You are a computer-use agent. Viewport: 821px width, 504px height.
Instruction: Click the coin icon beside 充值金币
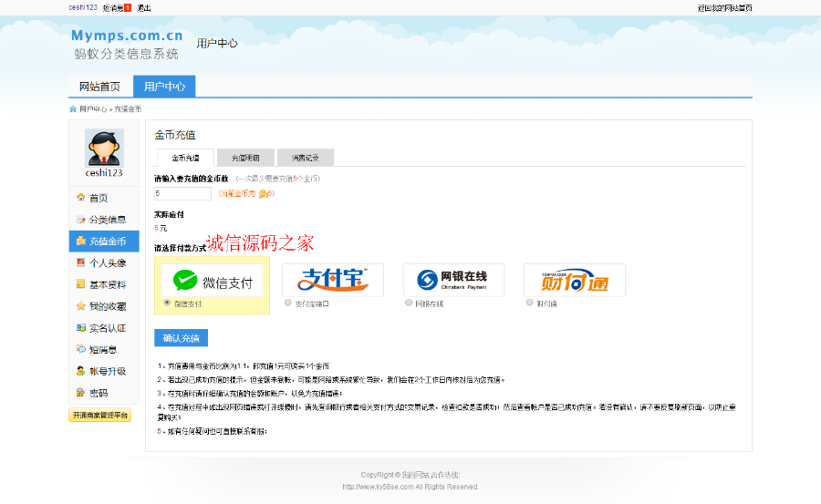pyautogui.click(x=80, y=241)
